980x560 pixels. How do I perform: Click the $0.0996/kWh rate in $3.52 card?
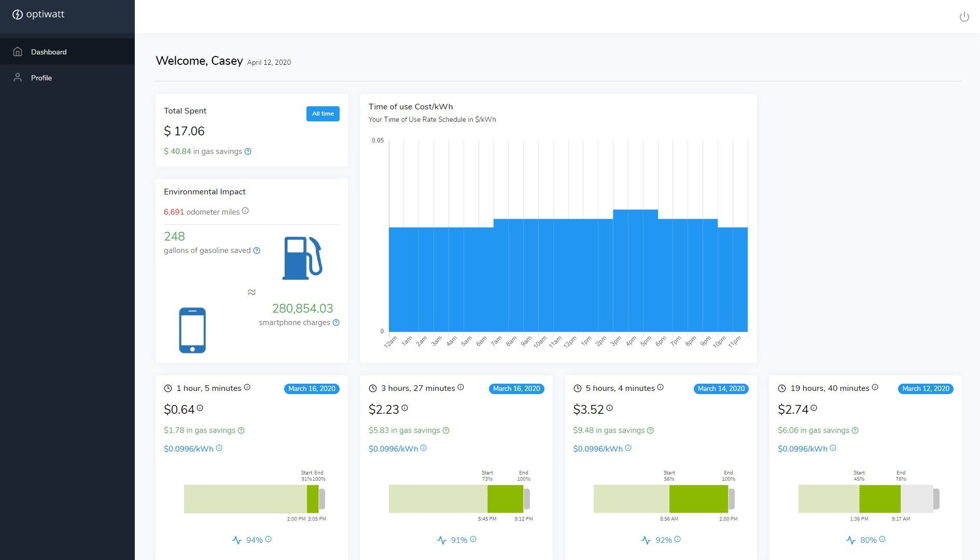[x=597, y=449]
